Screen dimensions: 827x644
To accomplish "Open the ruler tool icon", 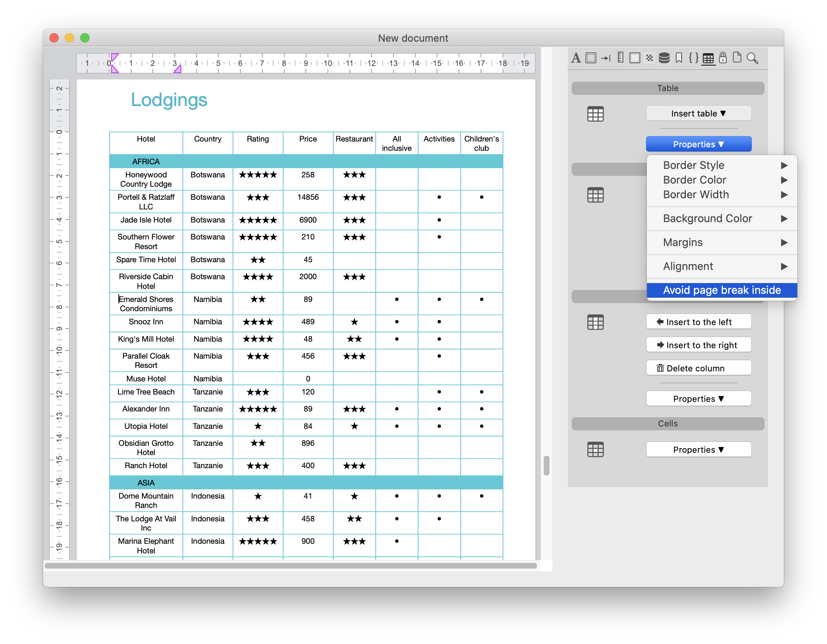I will point(620,58).
